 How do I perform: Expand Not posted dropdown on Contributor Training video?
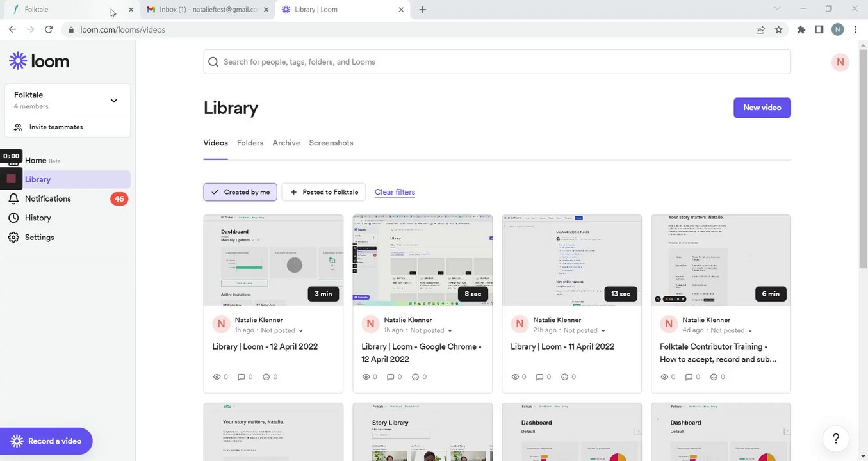click(x=730, y=330)
